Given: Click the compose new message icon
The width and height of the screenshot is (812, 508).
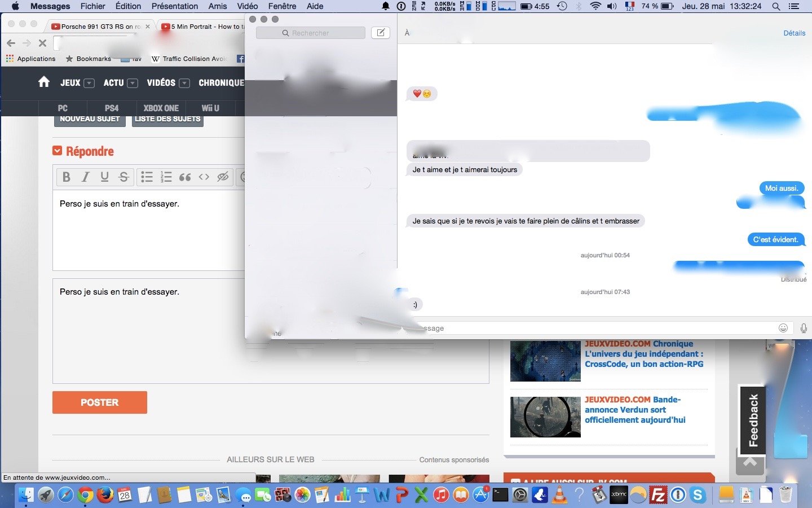Looking at the screenshot, I should [x=381, y=33].
